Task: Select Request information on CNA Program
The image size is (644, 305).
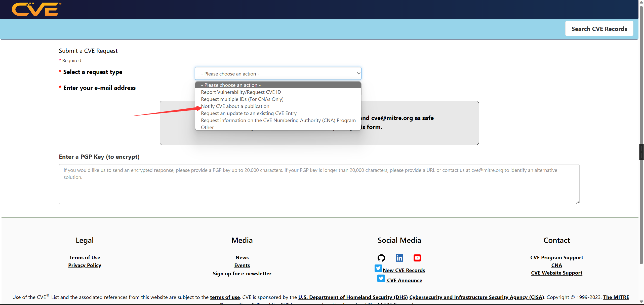Action: pos(278,120)
